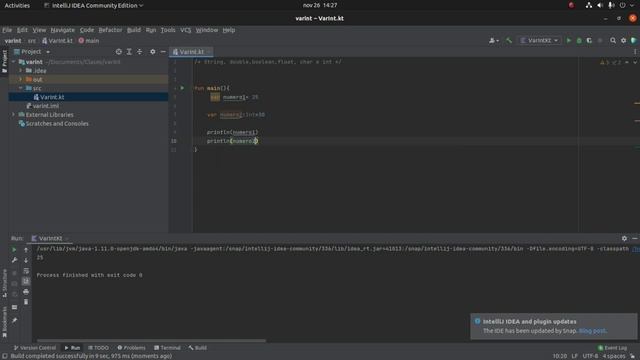Open the user account icon in the toolbar
The height and width of the screenshot is (360, 640).
[x=493, y=40]
